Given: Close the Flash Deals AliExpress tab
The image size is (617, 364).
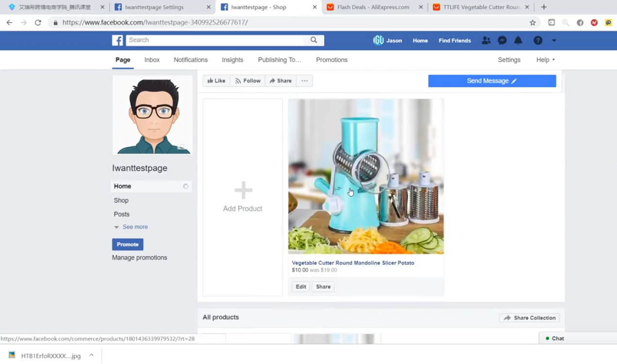Looking at the screenshot, I should [x=421, y=7].
